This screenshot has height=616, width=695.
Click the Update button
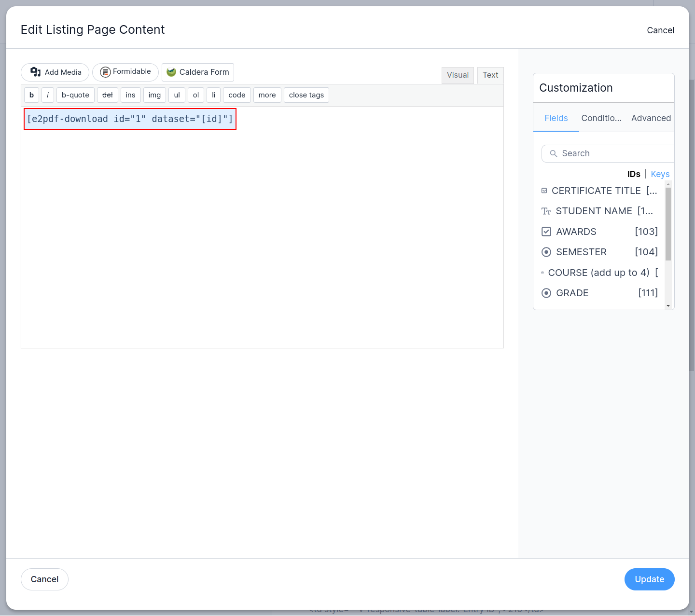(649, 579)
